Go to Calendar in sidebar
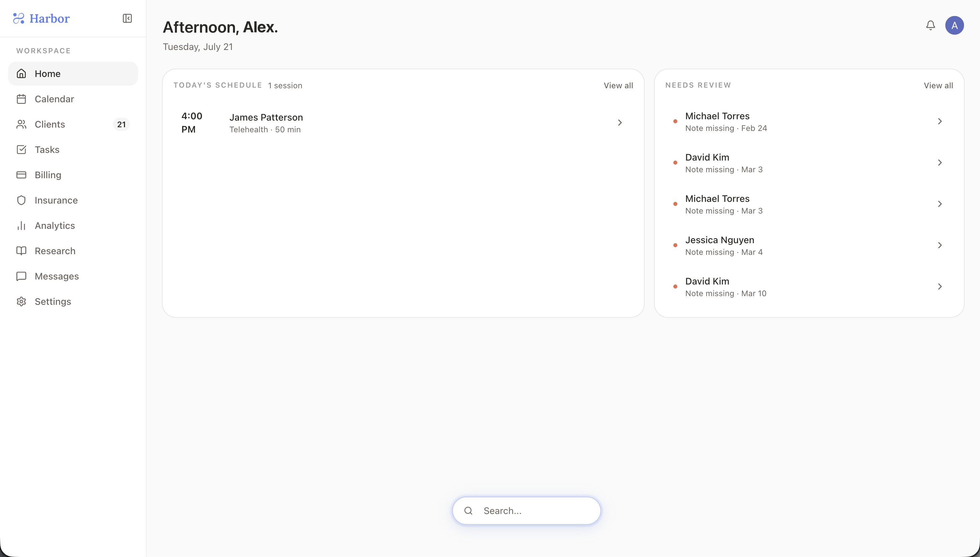The height and width of the screenshot is (557, 980). click(x=54, y=99)
